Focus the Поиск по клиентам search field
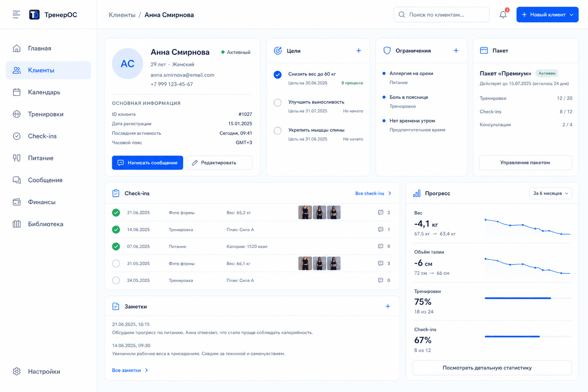Viewport: 588px width, 392px height. tap(441, 15)
